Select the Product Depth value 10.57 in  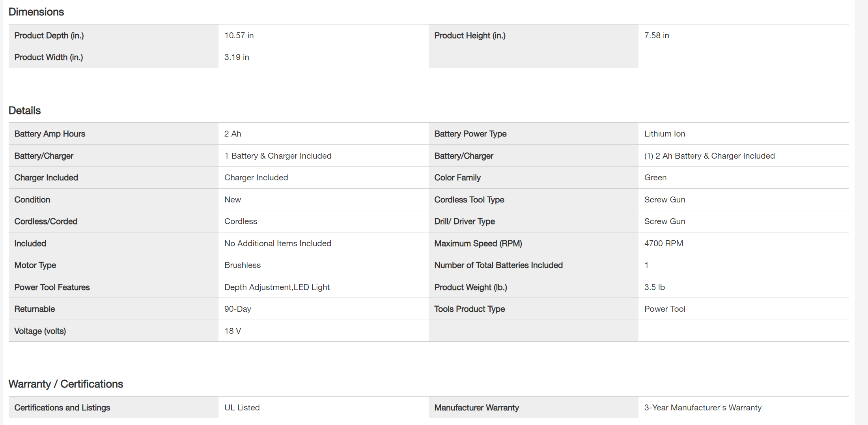pos(239,36)
